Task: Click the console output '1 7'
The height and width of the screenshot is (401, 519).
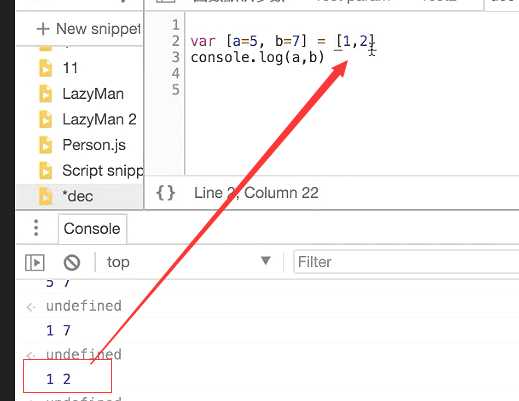Action: click(x=58, y=331)
